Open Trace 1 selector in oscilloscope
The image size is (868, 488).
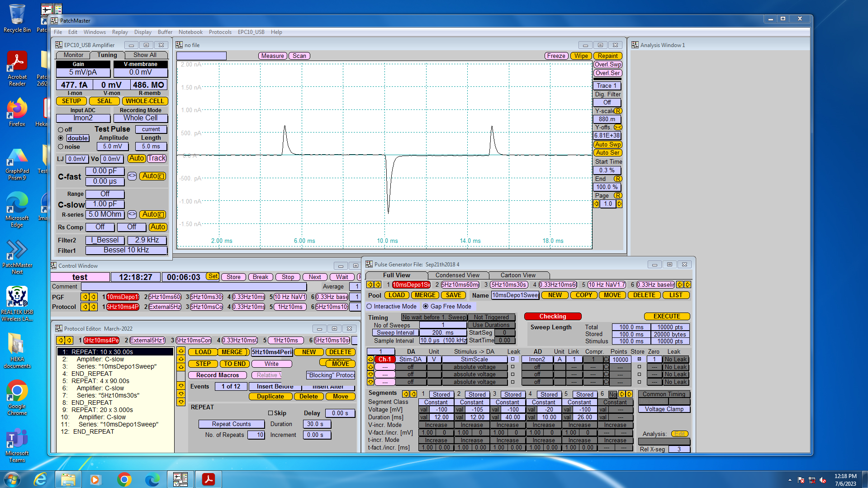607,85
